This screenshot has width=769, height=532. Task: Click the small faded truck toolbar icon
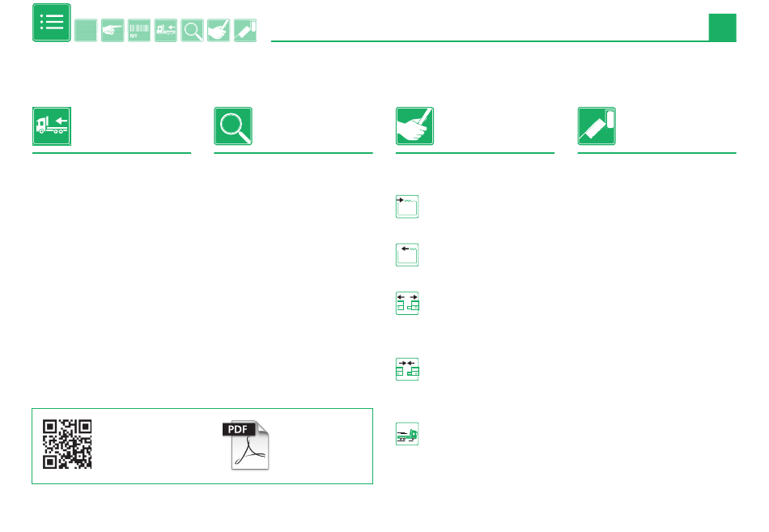click(165, 31)
